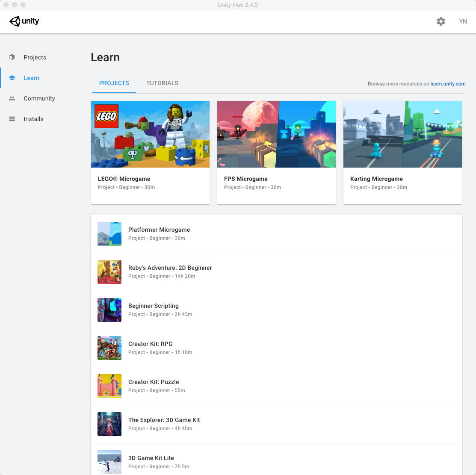Click the Unity logo in header
The image size is (476, 475).
pyautogui.click(x=24, y=21)
